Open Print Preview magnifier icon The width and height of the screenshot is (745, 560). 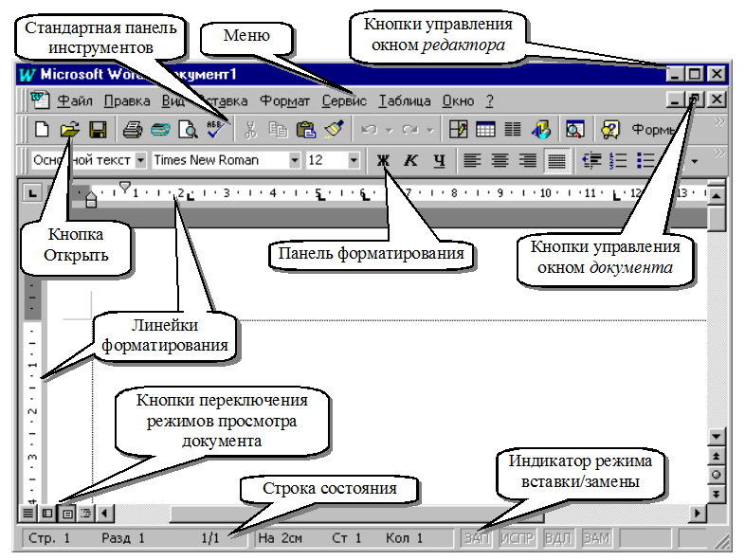188,129
